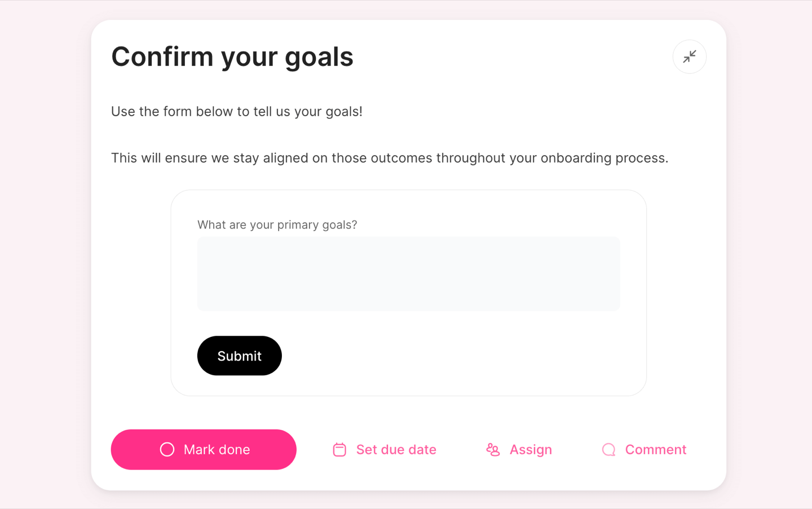The width and height of the screenshot is (812, 509).
Task: Click the 'Use the form below' sentence
Action: [x=237, y=111]
